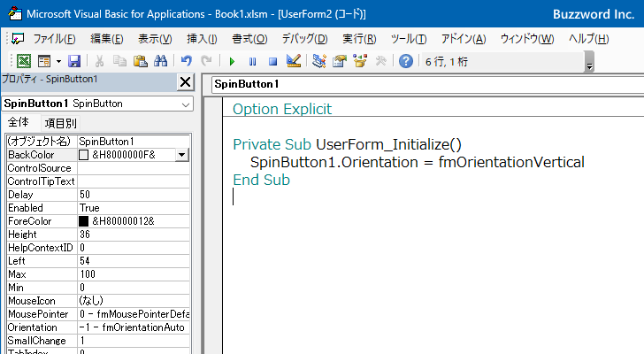The height and width of the screenshot is (354, 644).
Task: Switch to Microsoft Excel view icon
Action: (x=23, y=61)
